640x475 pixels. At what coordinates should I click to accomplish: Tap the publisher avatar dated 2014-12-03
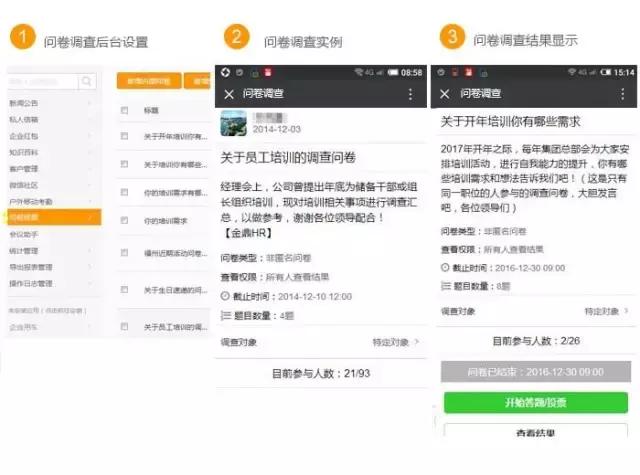click(233, 123)
